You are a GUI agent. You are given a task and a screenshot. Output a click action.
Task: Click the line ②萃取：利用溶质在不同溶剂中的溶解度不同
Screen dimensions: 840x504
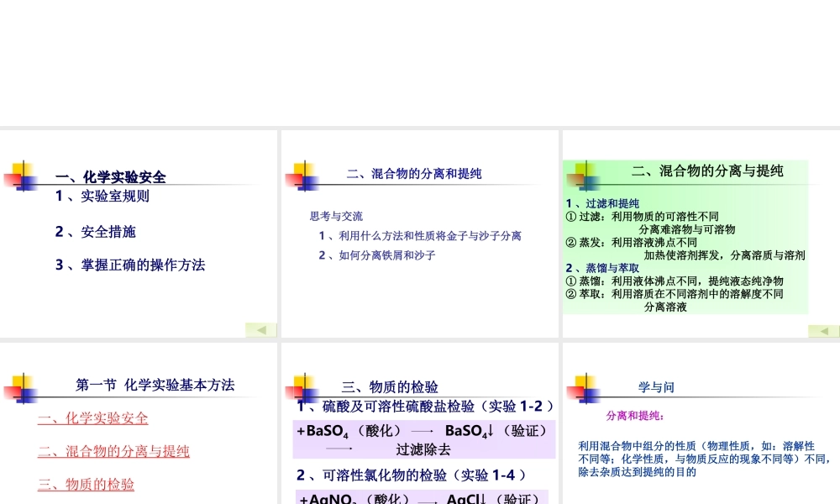click(x=675, y=294)
